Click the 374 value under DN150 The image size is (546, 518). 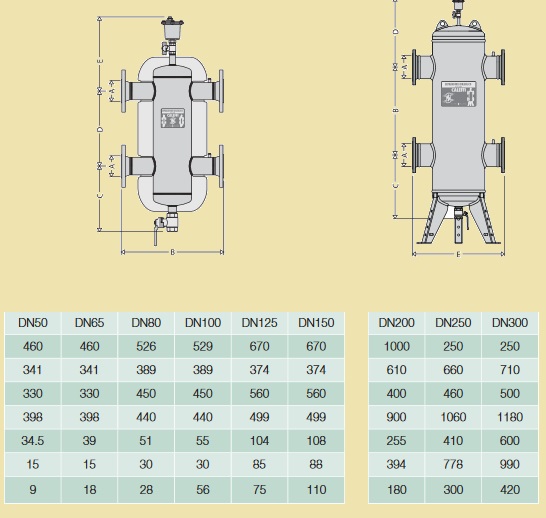316,370
